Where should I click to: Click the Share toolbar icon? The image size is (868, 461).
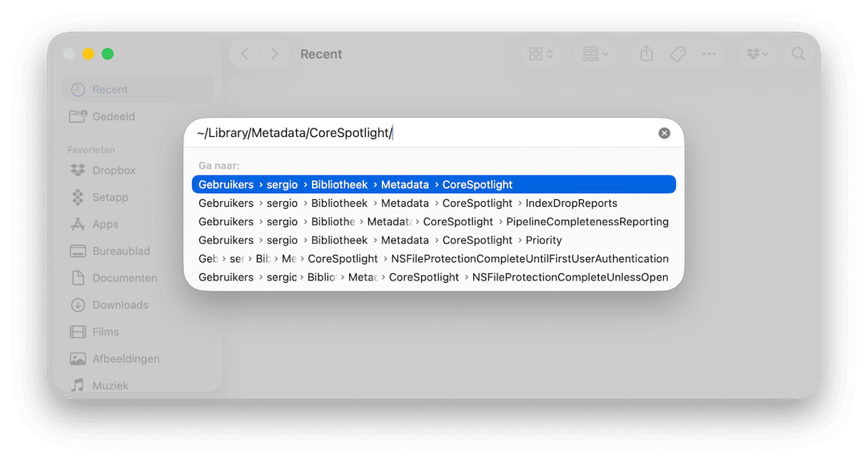coord(647,54)
